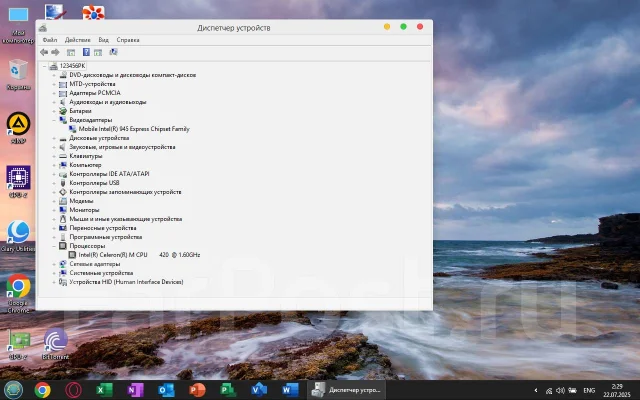The height and width of the screenshot is (400, 640).
Task: Expand DVD-дисководы и дисководы компакт-дисков node
Action: (54, 75)
